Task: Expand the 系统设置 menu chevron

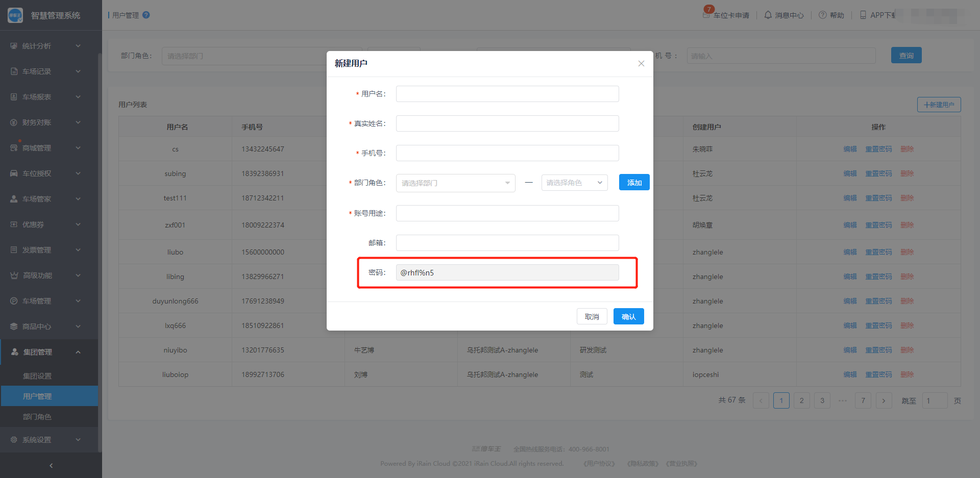Action: pyautogui.click(x=78, y=440)
